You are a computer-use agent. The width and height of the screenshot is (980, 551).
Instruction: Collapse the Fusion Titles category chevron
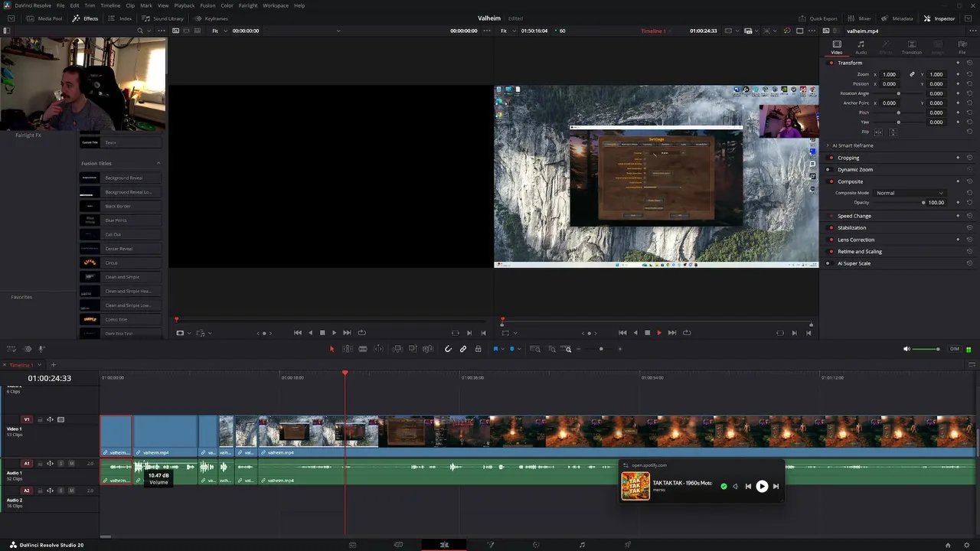point(158,163)
